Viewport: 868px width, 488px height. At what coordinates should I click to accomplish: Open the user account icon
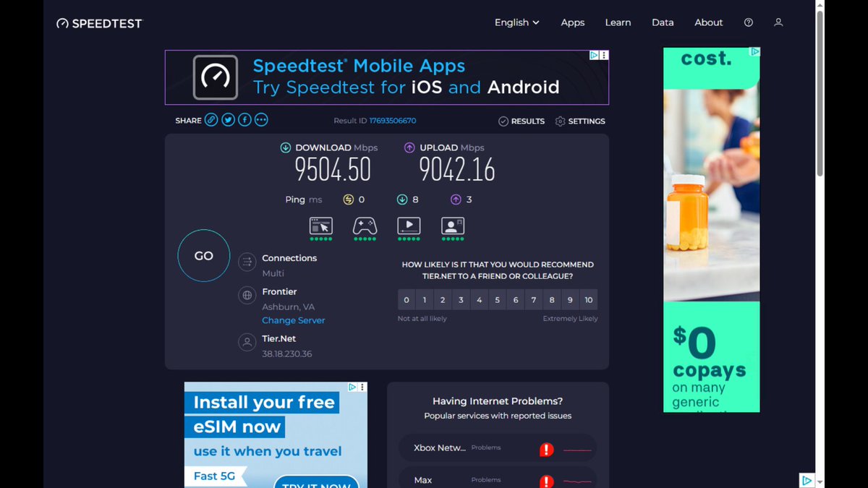pyautogui.click(x=778, y=22)
